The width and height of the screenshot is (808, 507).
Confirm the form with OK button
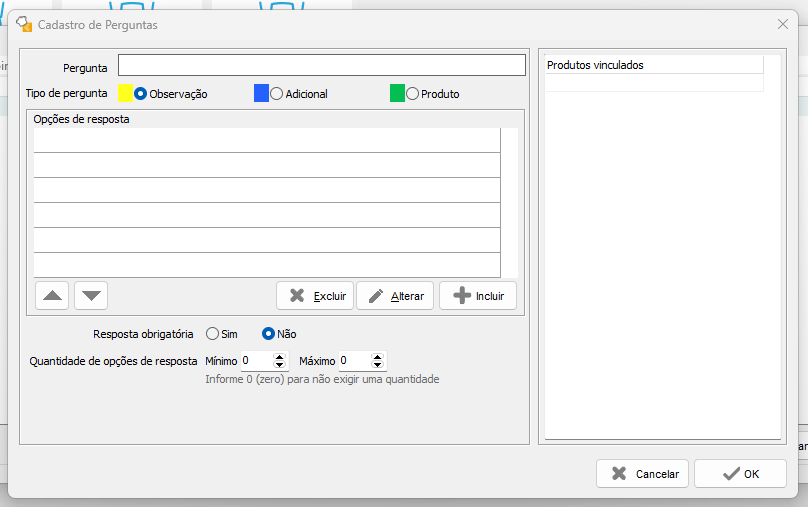740,474
